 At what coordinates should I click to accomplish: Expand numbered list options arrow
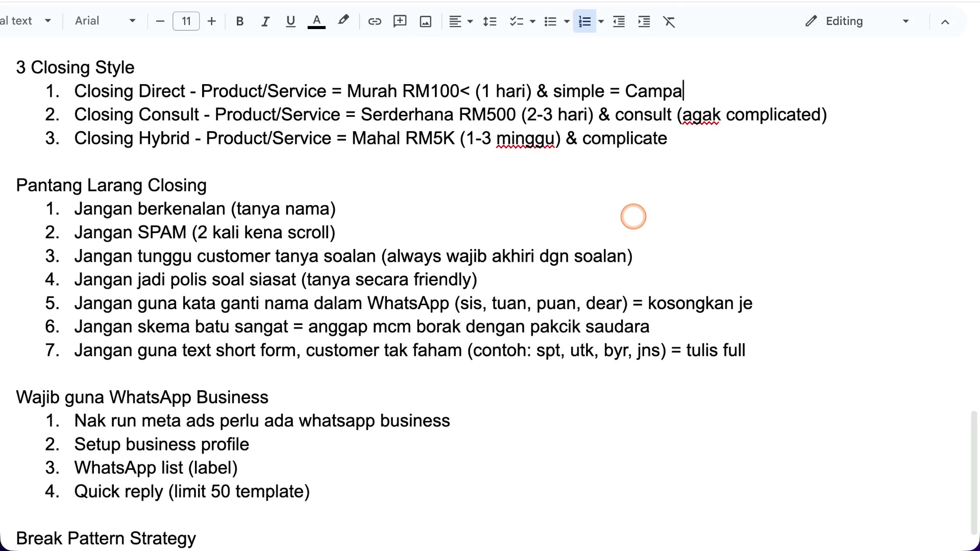(x=601, y=21)
